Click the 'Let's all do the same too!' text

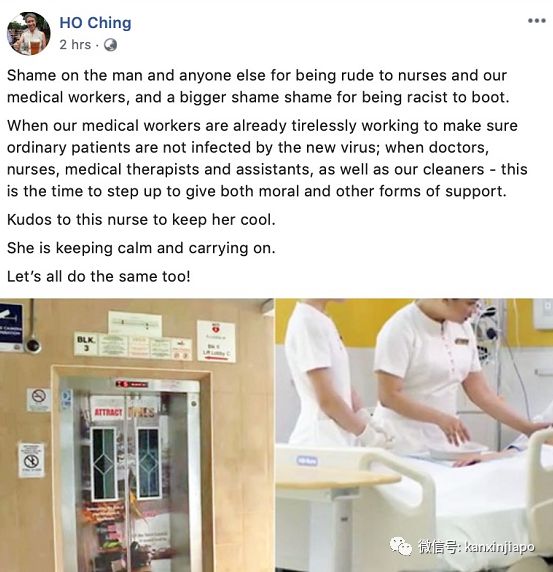pos(99,276)
